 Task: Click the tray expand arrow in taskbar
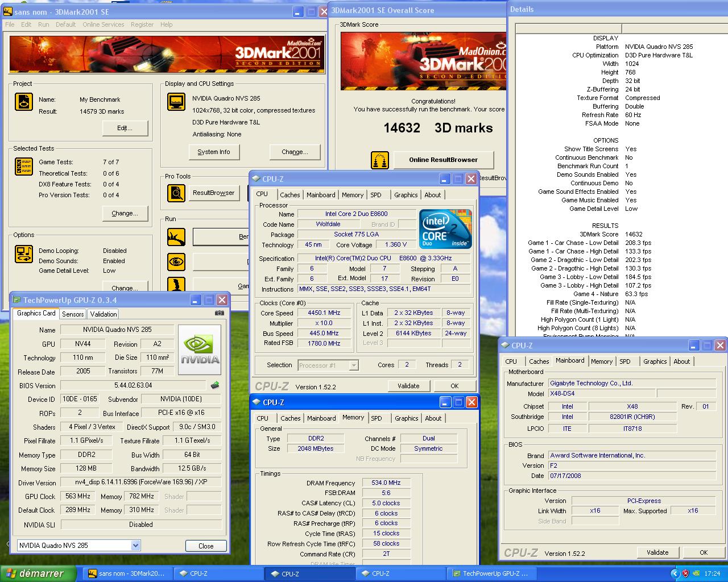pos(675,573)
